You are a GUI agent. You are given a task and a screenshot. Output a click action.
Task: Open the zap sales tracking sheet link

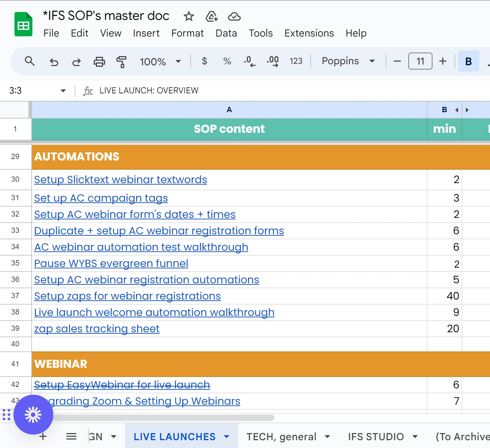(x=97, y=329)
